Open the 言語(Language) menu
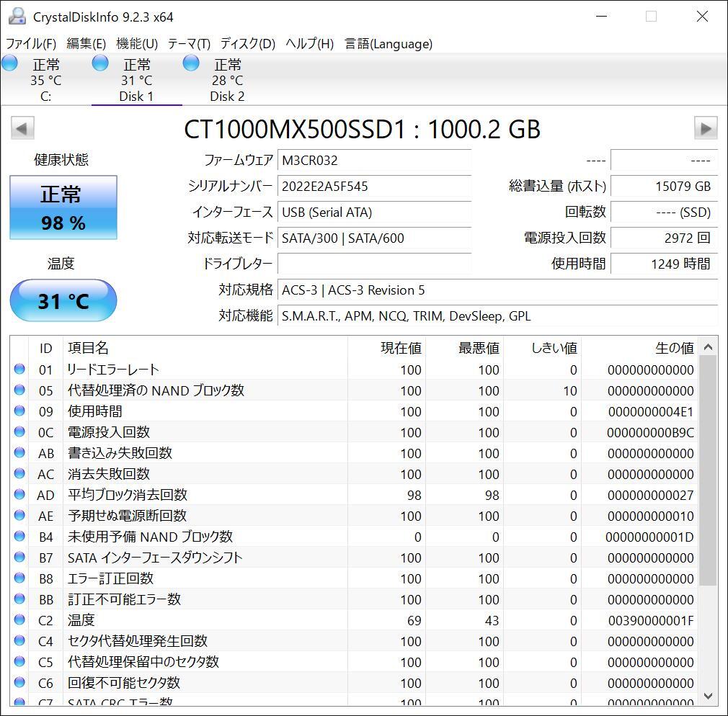 click(x=389, y=44)
